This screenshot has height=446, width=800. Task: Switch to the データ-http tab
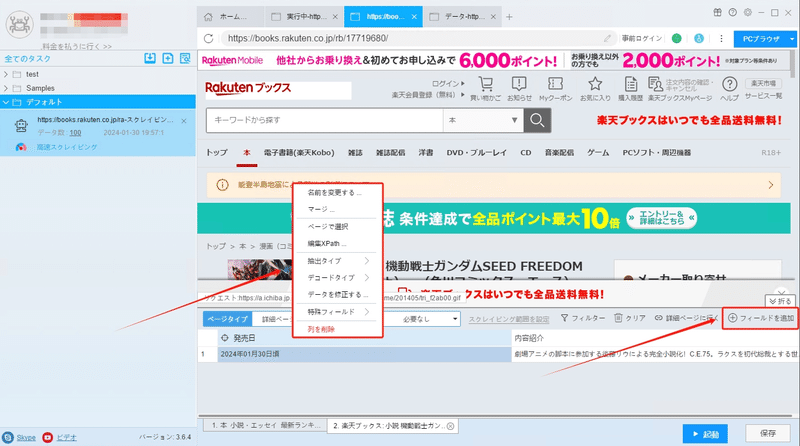(x=463, y=17)
